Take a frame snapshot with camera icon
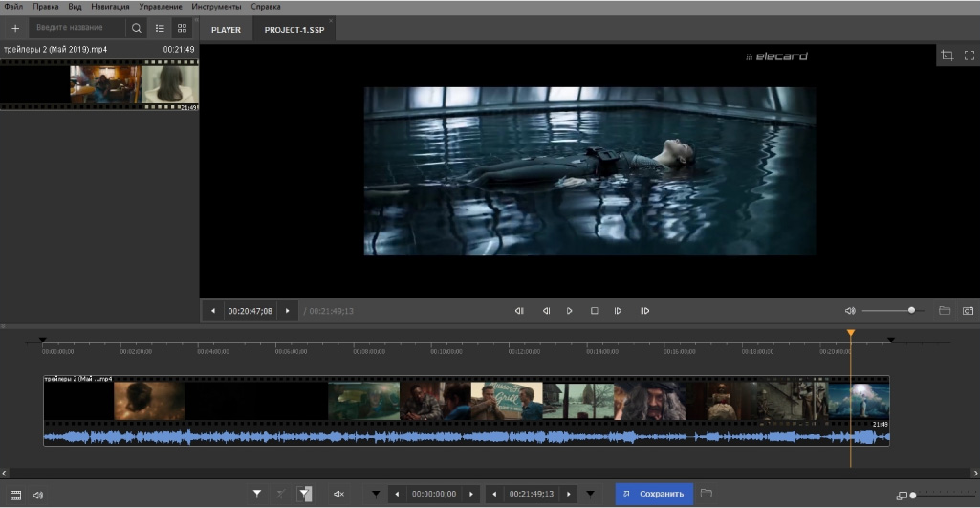Image resolution: width=980 pixels, height=508 pixels. point(969,311)
